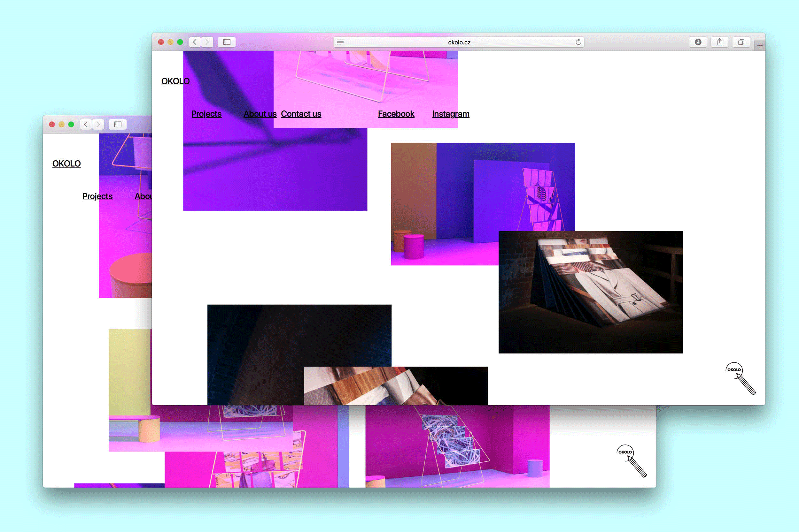Open OKOLO logo link in rear window

(x=66, y=164)
